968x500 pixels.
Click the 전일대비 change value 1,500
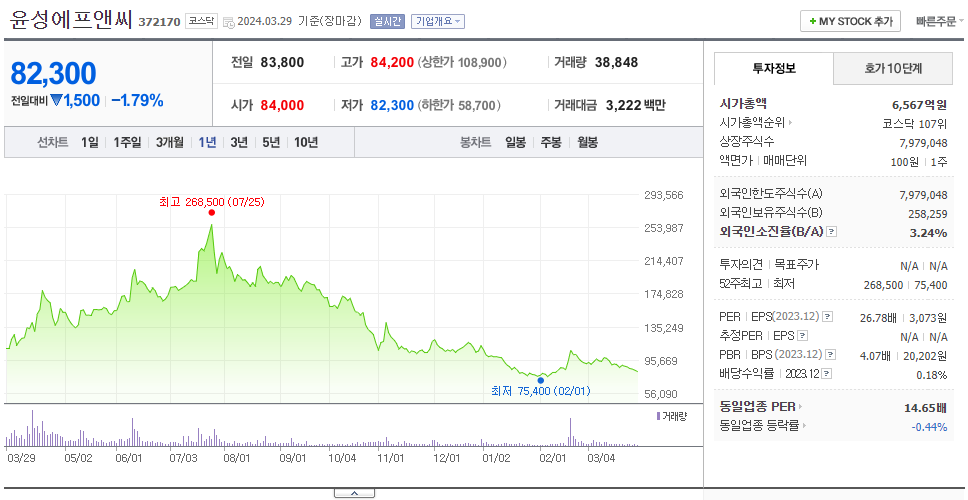point(81,101)
